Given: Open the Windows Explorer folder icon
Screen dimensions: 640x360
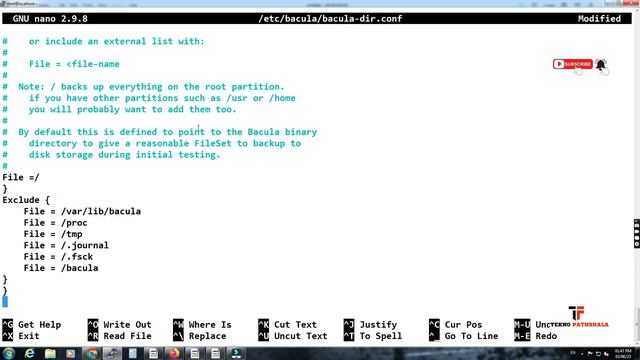Looking at the screenshot, I should coord(50,353).
